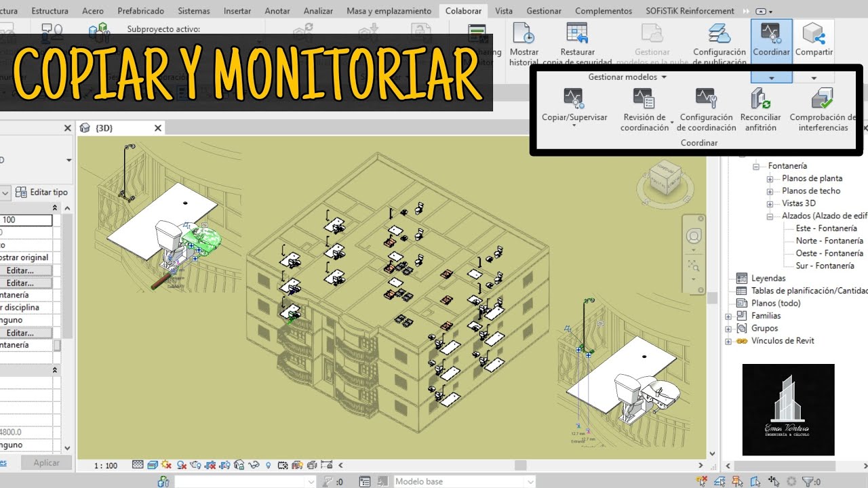
Task: Click view horizontal scrollbar thumb
Action: pyautogui.click(x=520, y=465)
